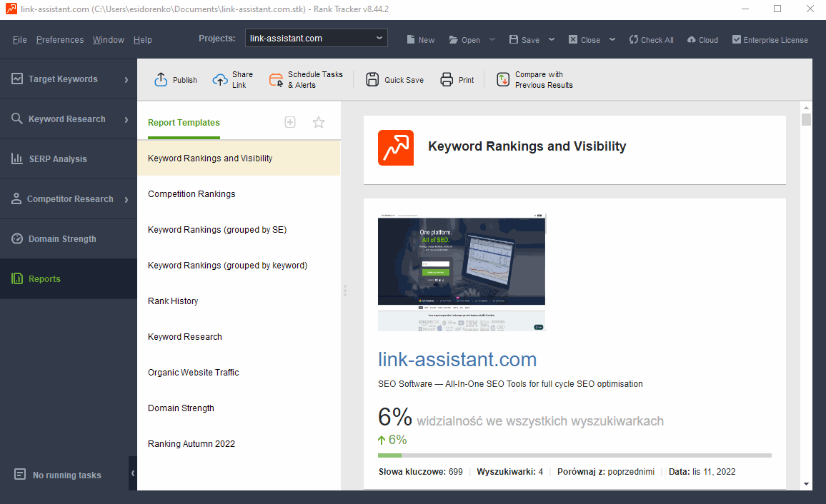Viewport: 826px width, 504px height.
Task: Select the Keyword Research report template
Action: point(239,337)
